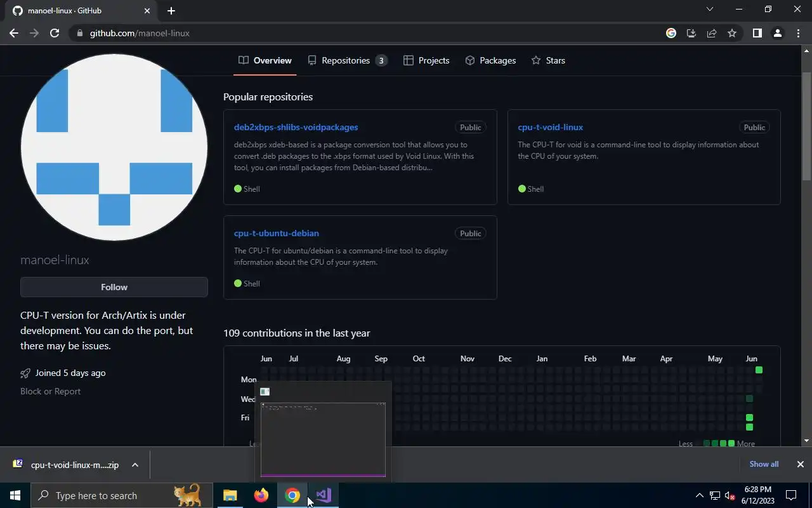Open the network status tray icon
This screenshot has height=508, width=812.
click(x=714, y=495)
